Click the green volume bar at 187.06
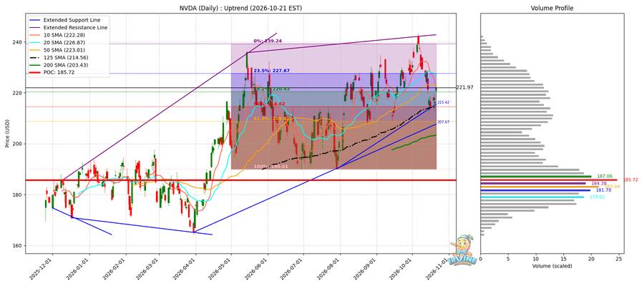Viewport: 644px width, 286px height. tap(536, 177)
